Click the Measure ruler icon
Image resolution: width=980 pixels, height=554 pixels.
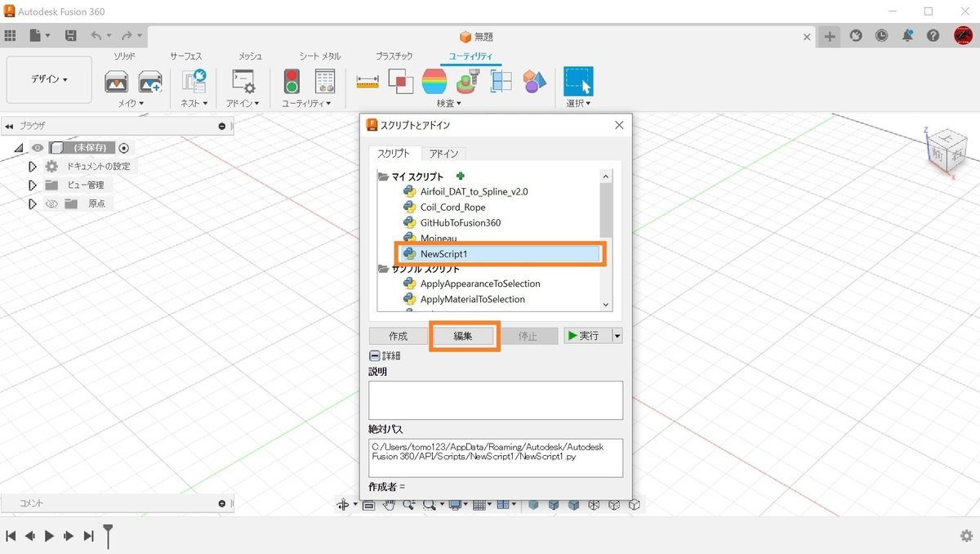(x=368, y=81)
